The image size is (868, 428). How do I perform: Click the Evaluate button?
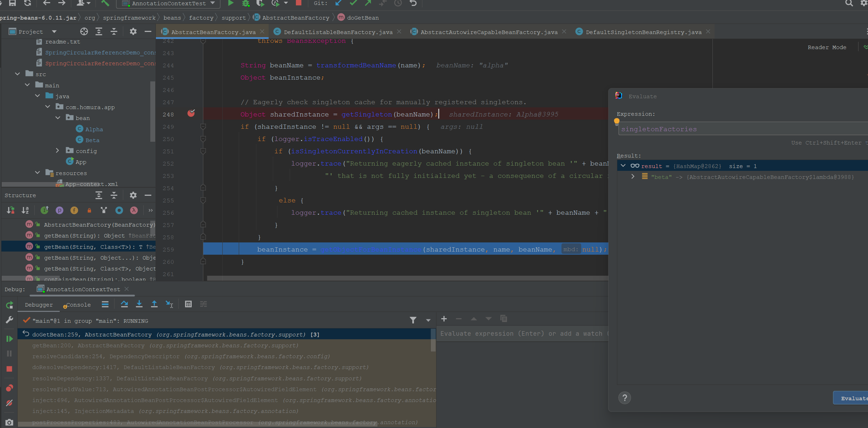coord(853,398)
